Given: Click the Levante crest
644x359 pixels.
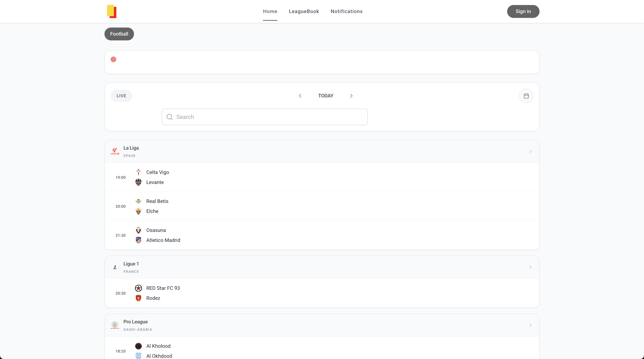Looking at the screenshot, I should pyautogui.click(x=138, y=182).
